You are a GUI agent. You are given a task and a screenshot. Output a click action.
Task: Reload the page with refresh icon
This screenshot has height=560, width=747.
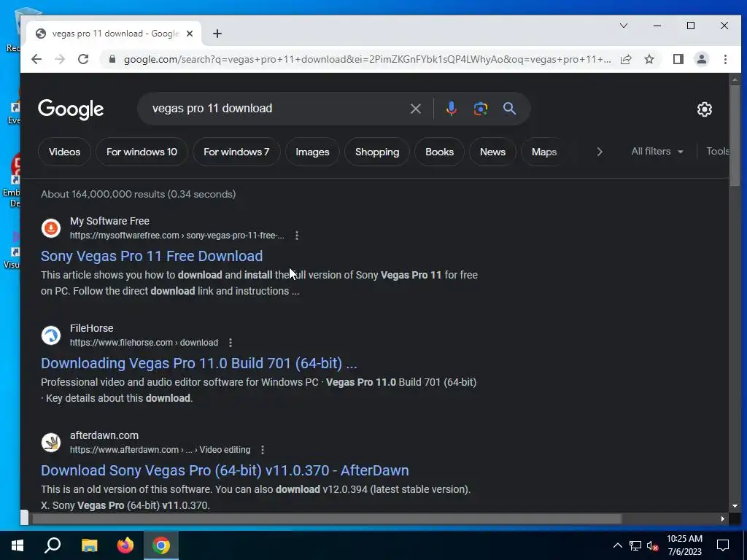pyautogui.click(x=83, y=59)
